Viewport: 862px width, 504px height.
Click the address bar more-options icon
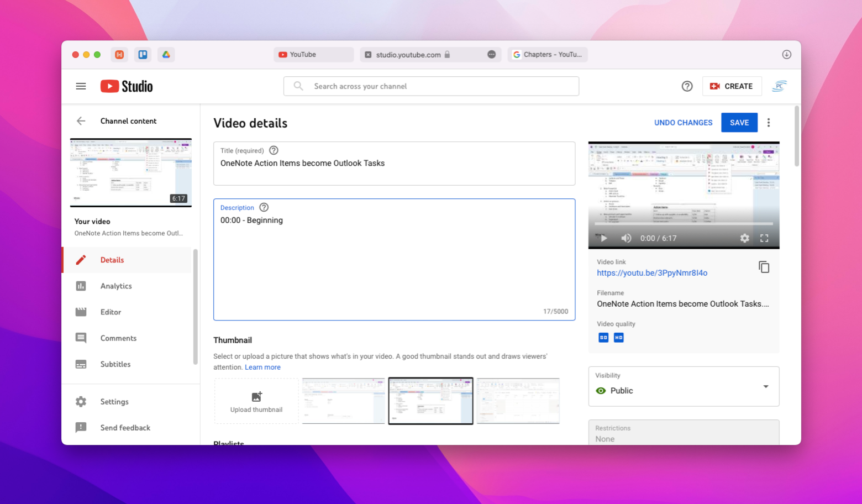491,54
